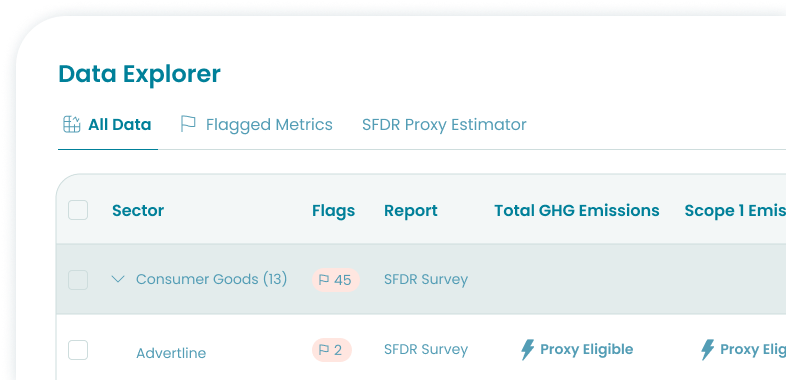Collapse the Consumer Goods sector group
This screenshot has width=786, height=380.
(118, 279)
